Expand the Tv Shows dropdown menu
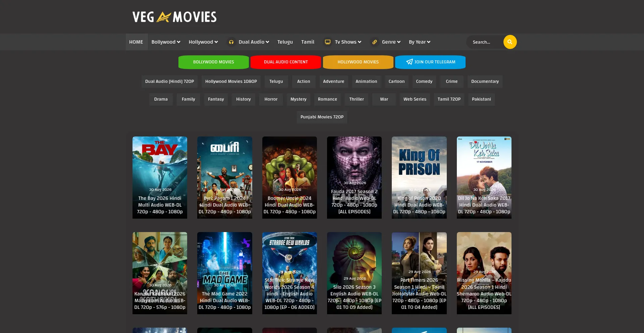644x333 pixels. [348, 42]
